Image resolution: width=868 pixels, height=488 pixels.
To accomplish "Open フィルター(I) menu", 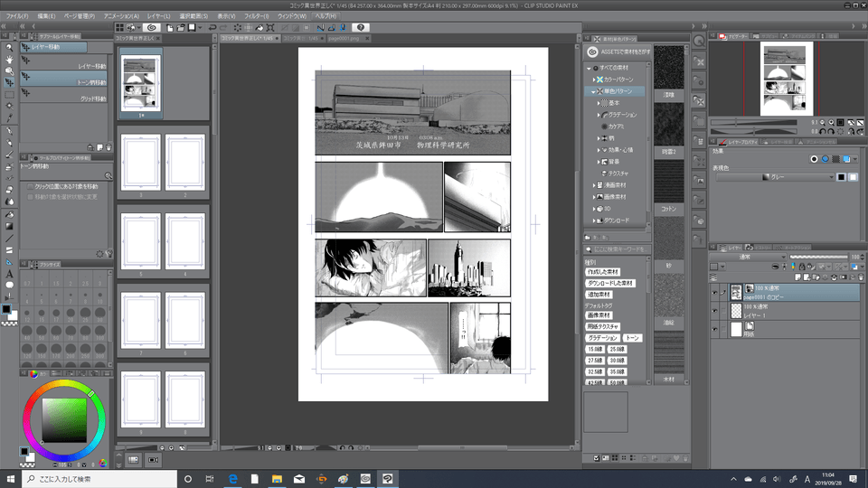I will (256, 16).
